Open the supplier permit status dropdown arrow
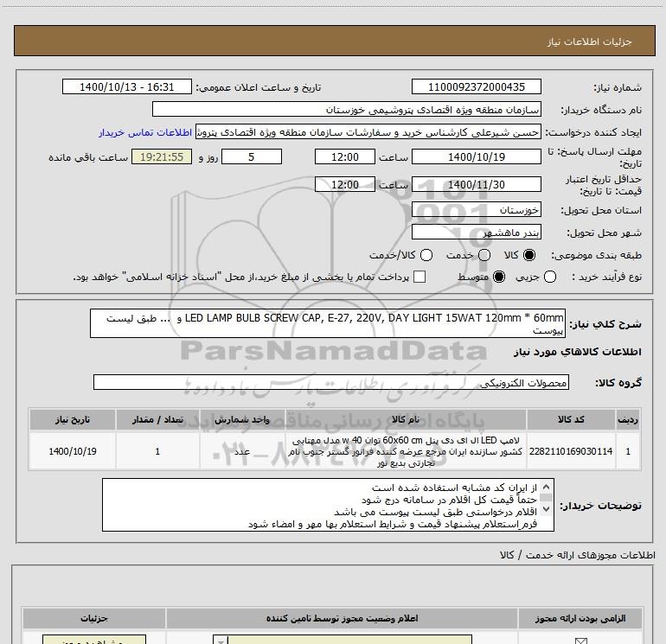Image resolution: width=666 pixels, height=644 pixels. (221, 641)
